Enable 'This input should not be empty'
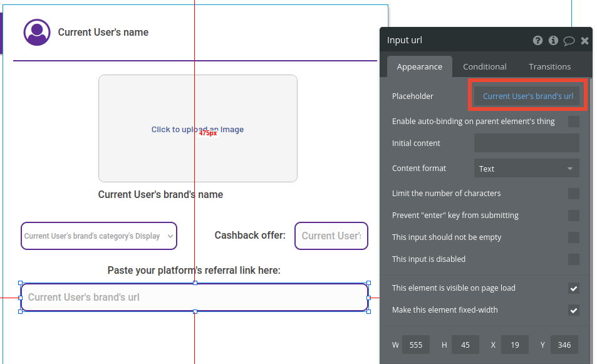Viewport: 597px width, 364px height. [x=574, y=237]
